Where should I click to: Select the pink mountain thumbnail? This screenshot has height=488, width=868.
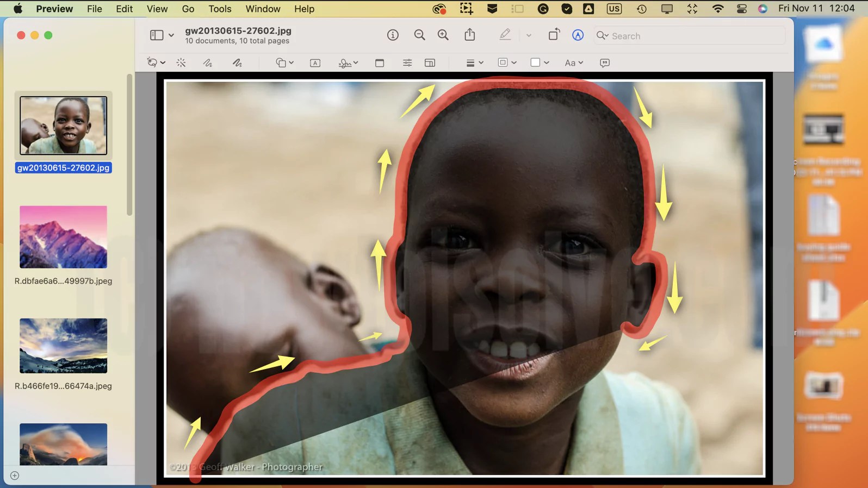63,237
